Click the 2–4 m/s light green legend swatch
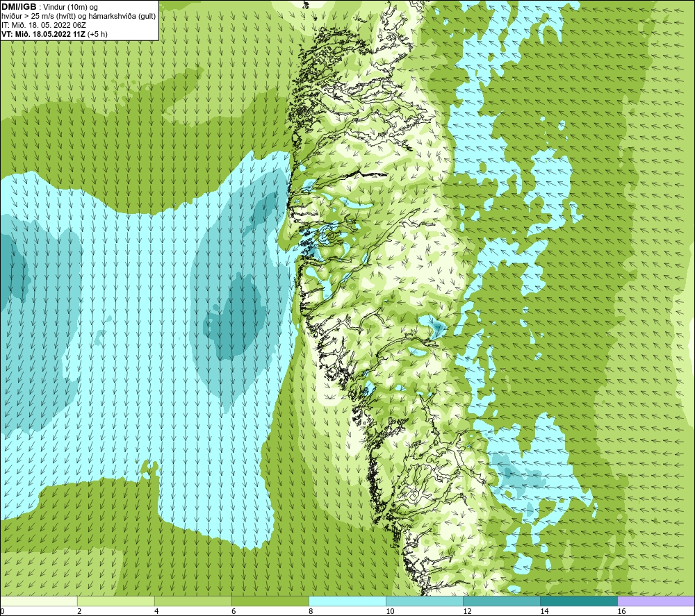The width and height of the screenshot is (695, 616). (116, 601)
